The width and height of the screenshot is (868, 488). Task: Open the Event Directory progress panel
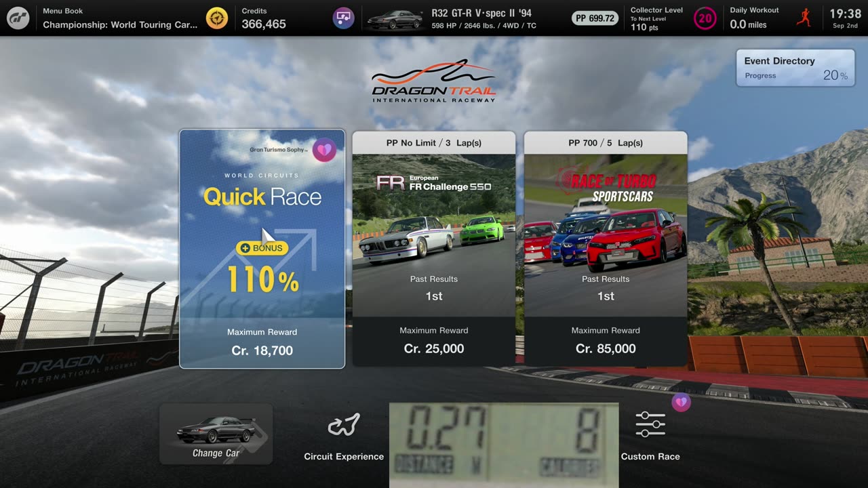(795, 68)
